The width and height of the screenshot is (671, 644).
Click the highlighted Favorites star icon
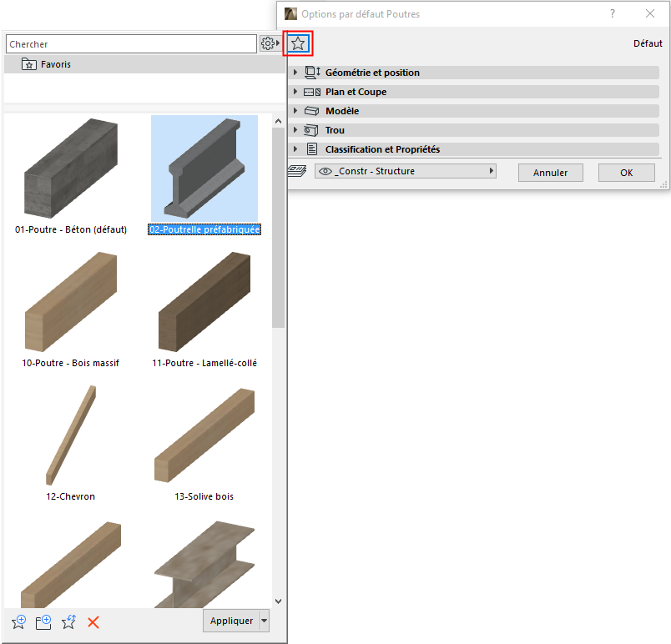pyautogui.click(x=298, y=43)
